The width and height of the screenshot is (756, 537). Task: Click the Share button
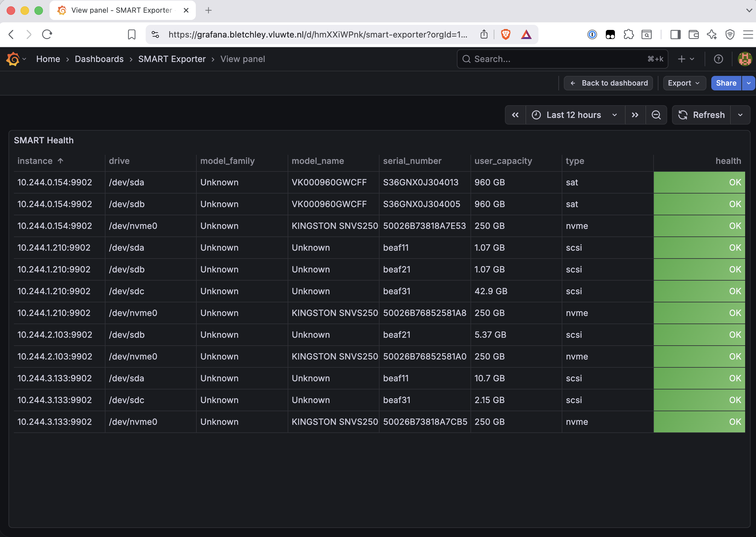click(726, 83)
